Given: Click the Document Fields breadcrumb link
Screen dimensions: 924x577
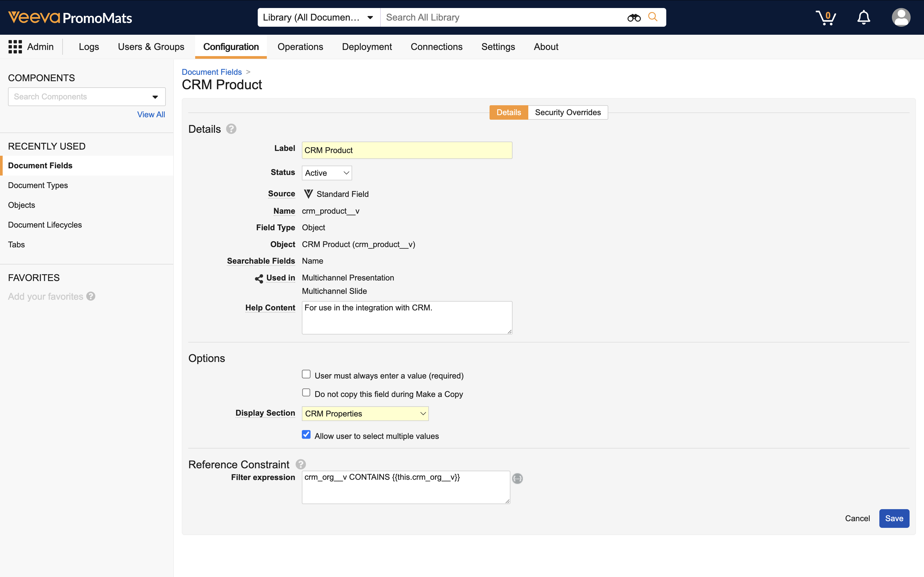Looking at the screenshot, I should click(x=211, y=72).
